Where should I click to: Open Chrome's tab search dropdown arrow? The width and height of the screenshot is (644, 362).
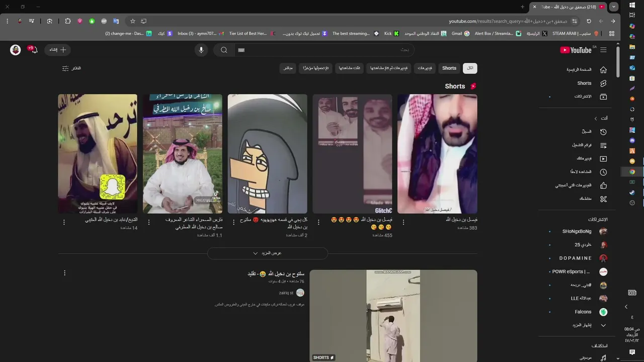(613, 7)
